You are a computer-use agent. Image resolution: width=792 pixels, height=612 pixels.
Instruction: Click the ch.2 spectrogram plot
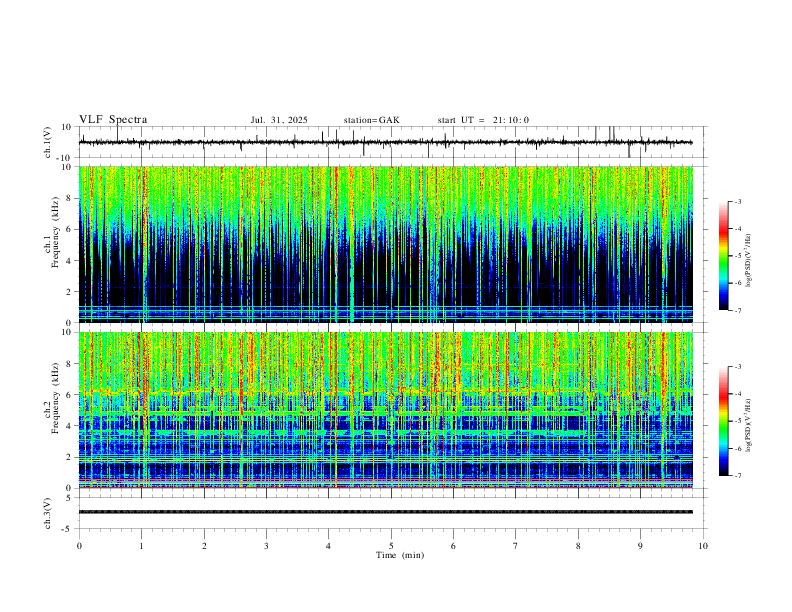(385, 410)
